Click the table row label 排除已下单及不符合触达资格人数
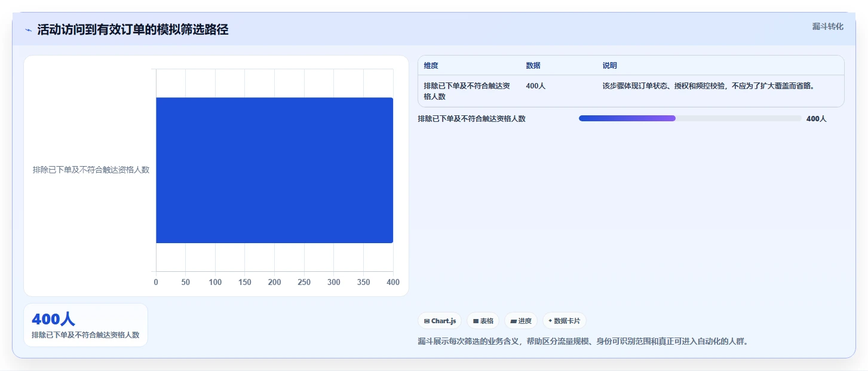This screenshot has height=371, width=868. [467, 91]
